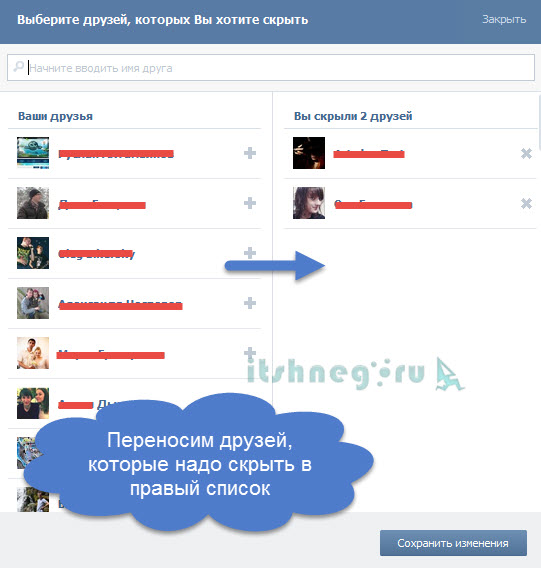The width and height of the screenshot is (541, 568).
Task: Open first hidden friend's dark avatar
Action: (309, 153)
